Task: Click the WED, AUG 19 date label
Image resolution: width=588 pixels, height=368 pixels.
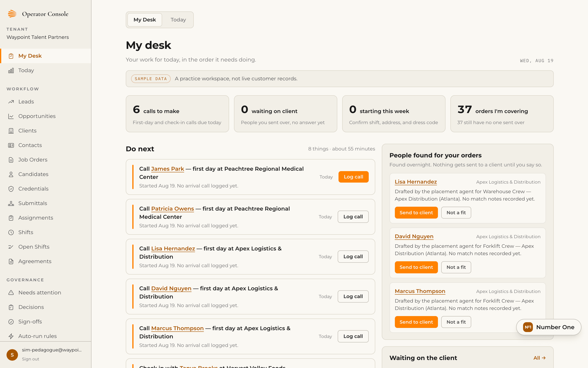Action: [x=537, y=61]
